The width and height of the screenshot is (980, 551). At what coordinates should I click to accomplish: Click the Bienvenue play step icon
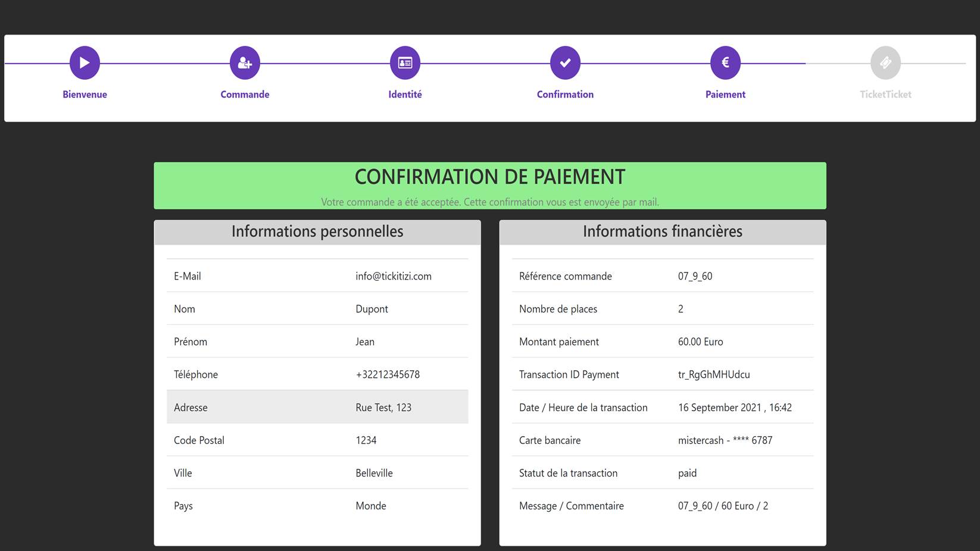[x=85, y=62]
